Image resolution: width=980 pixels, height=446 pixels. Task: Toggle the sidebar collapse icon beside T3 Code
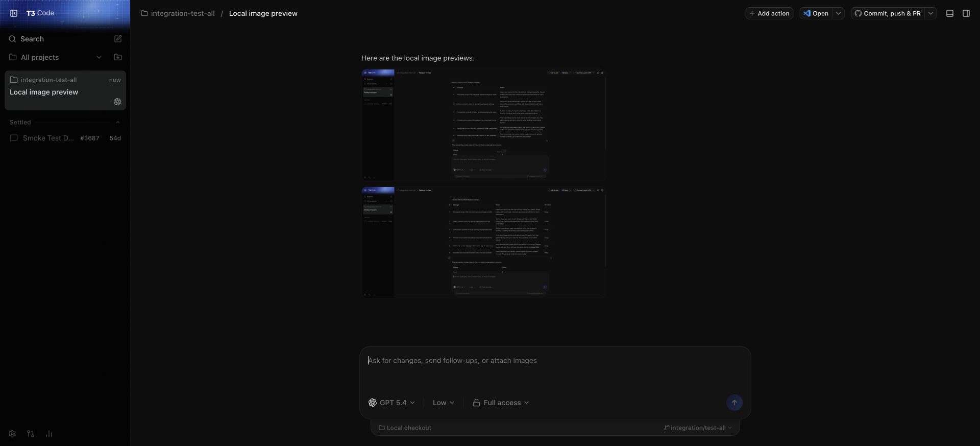[x=14, y=13]
